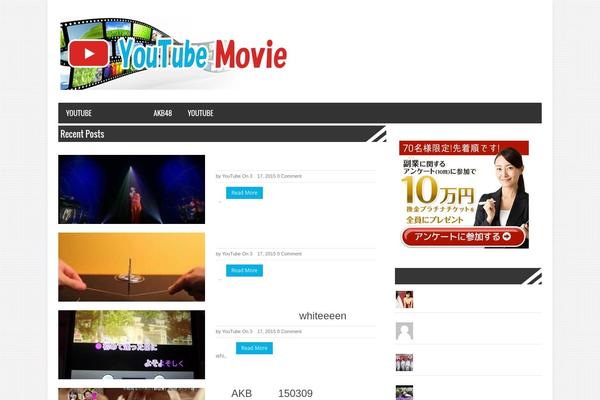Click the first sidebar avatar thumbnail
Screen dimensions: 600x400
pos(404,299)
